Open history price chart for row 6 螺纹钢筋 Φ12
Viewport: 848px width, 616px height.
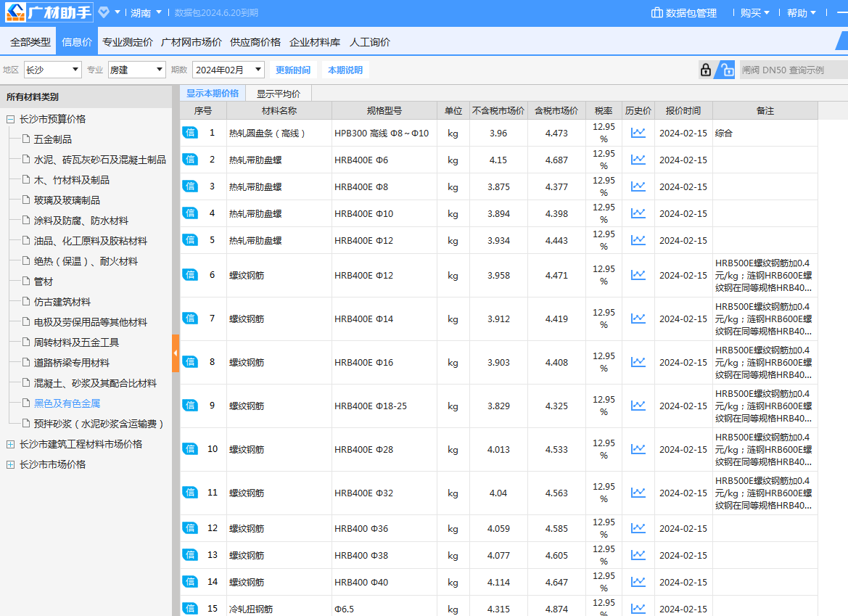pos(638,275)
